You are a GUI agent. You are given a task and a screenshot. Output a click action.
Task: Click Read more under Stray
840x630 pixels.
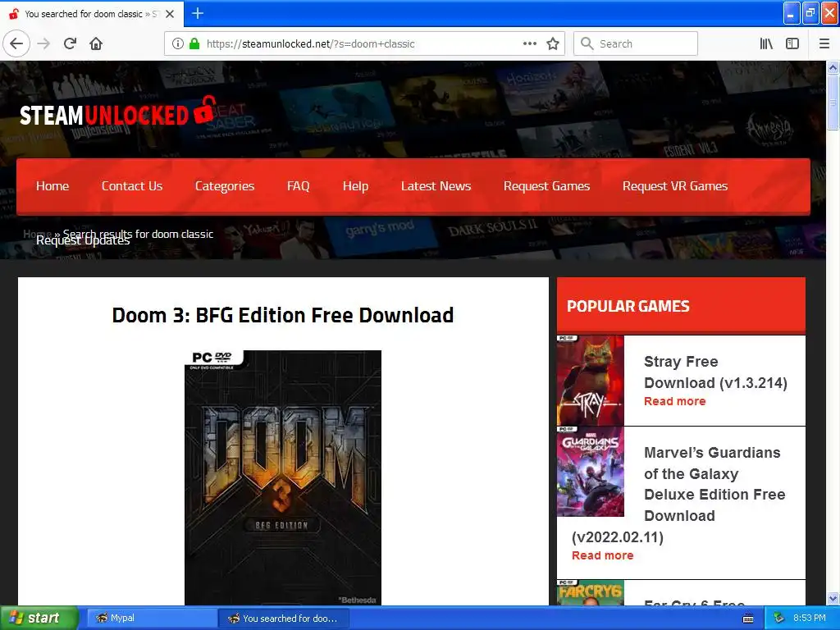(674, 401)
